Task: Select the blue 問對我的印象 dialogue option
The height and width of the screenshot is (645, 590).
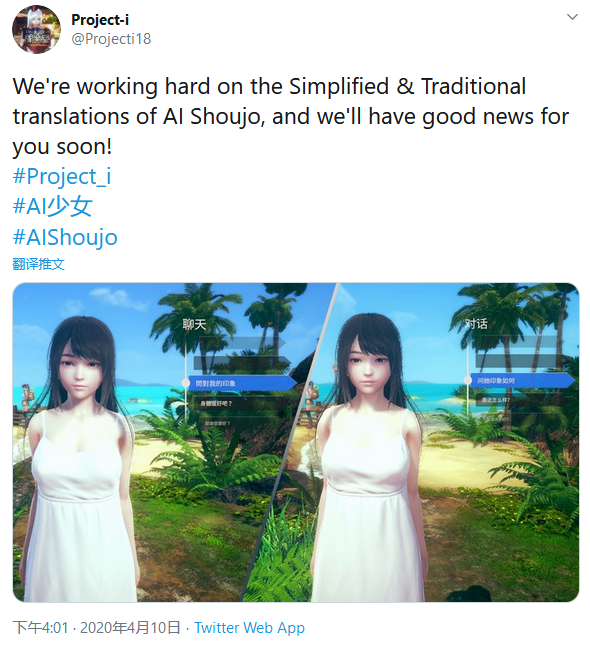Action: (x=243, y=383)
